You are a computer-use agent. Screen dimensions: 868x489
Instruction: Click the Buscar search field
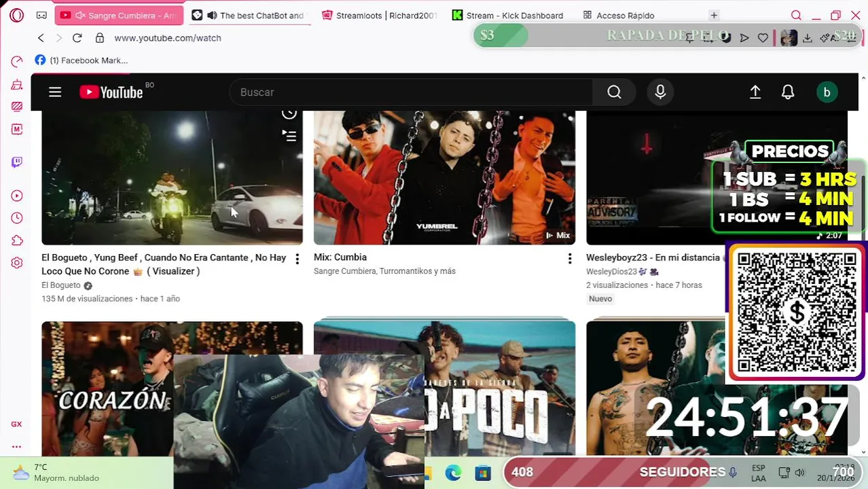pyautogui.click(x=411, y=92)
